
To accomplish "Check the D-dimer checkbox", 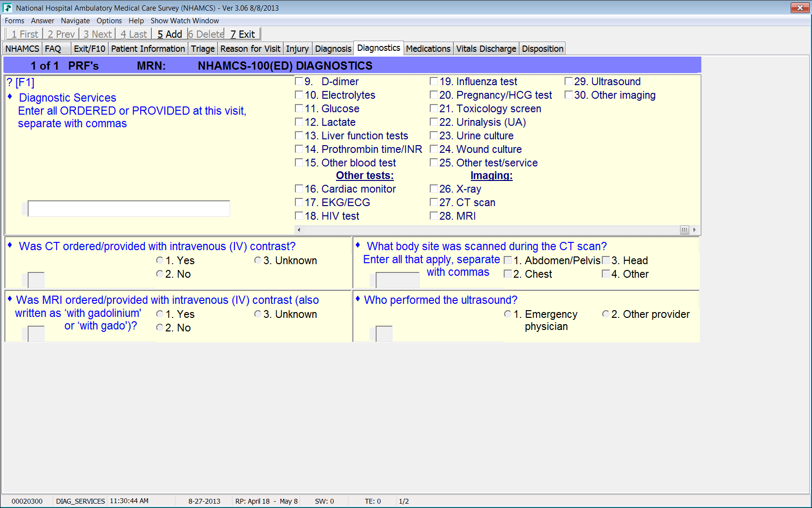I will pyautogui.click(x=299, y=81).
